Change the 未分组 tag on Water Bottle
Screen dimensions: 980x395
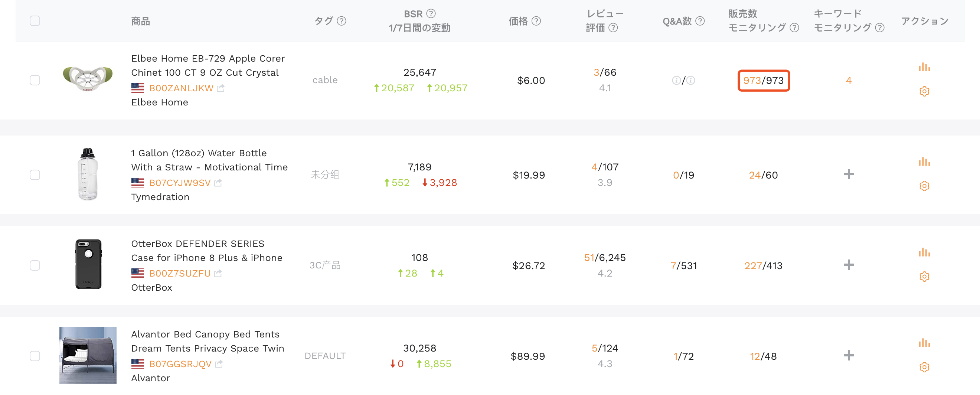click(324, 174)
